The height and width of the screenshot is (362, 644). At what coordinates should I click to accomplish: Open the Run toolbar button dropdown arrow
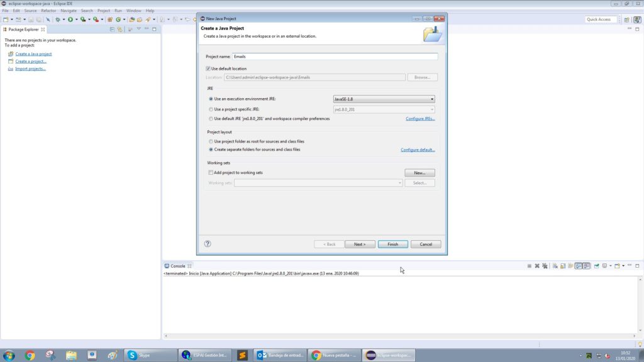(77, 19)
